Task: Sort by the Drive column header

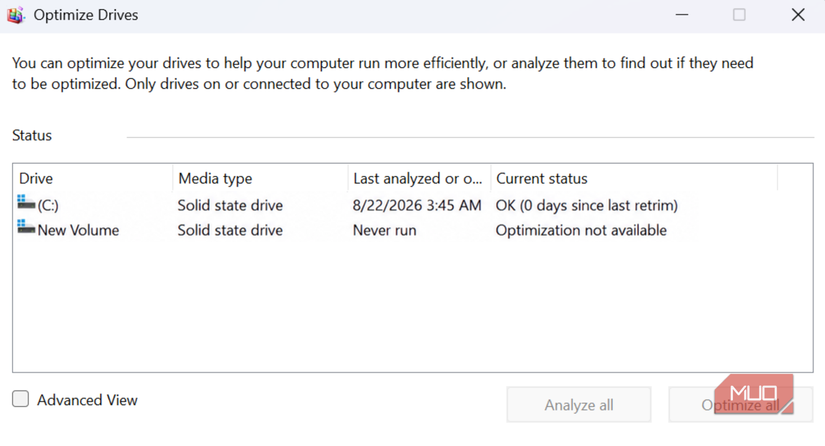Action: coord(93,179)
